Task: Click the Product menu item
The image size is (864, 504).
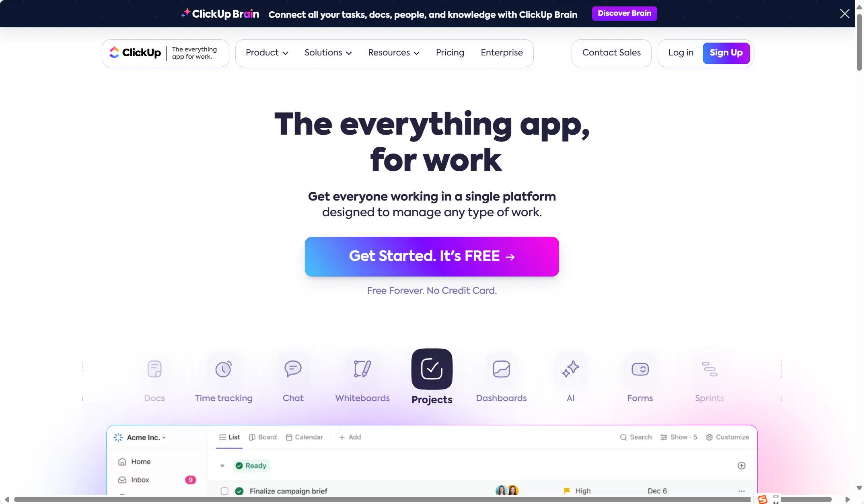Action: point(266,53)
